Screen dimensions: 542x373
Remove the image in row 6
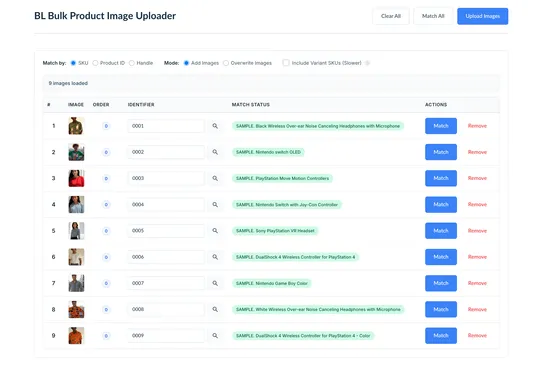477,257
